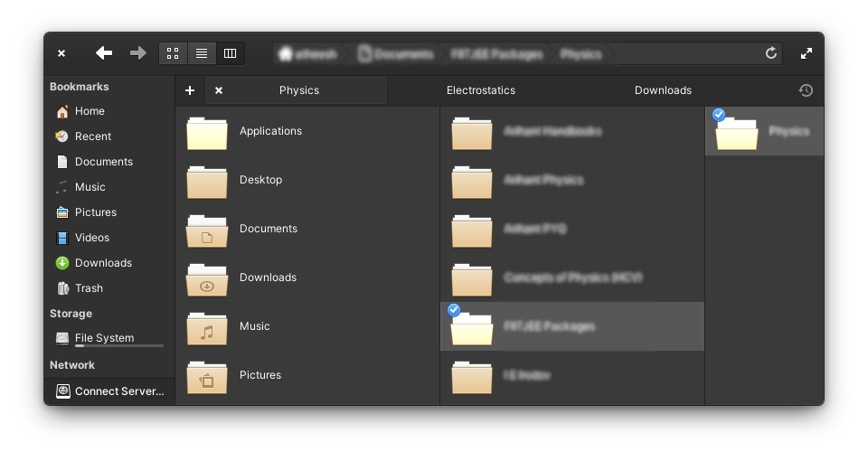Collapse the Storage section header
This screenshot has height=461, width=868.
[x=71, y=314]
